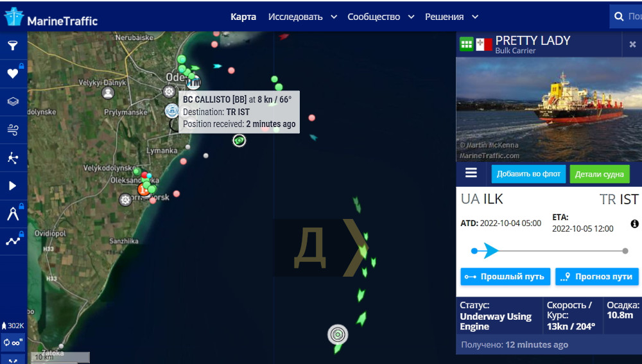642x364 pixels.
Task: Show the wind weather overlay
Action: coord(13,130)
